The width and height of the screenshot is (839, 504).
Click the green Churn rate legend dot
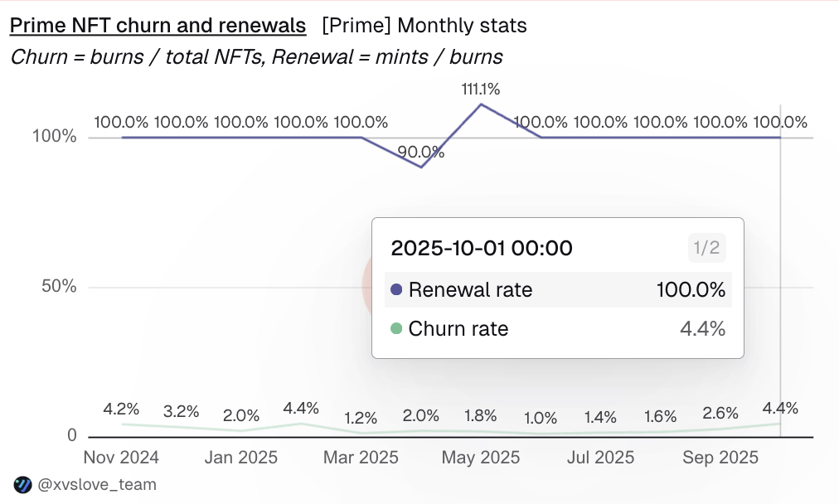[396, 329]
